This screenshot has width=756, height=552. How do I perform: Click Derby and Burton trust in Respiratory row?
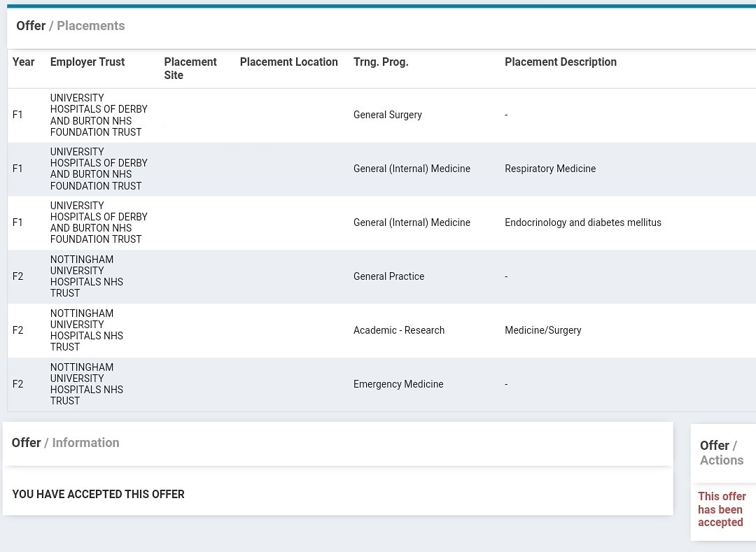99,169
